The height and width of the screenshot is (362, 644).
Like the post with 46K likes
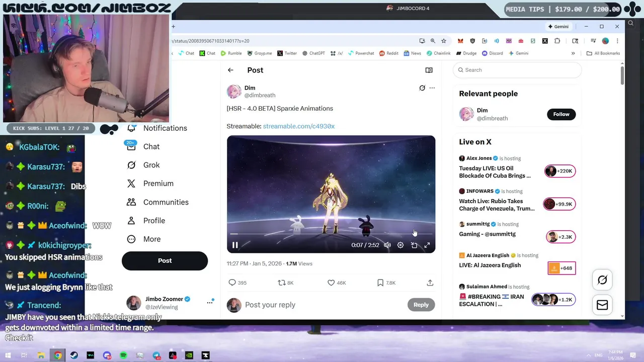click(337, 283)
